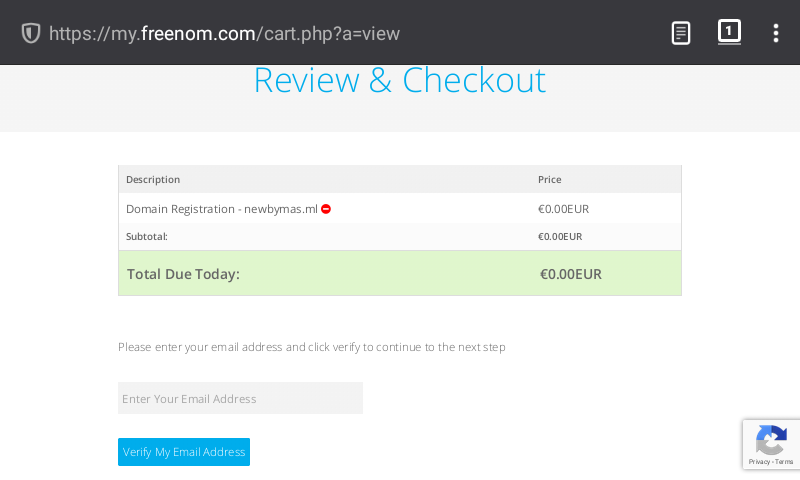The height and width of the screenshot is (480, 800).
Task: Click the domain registration €0.00EUR price
Action: [x=563, y=209]
